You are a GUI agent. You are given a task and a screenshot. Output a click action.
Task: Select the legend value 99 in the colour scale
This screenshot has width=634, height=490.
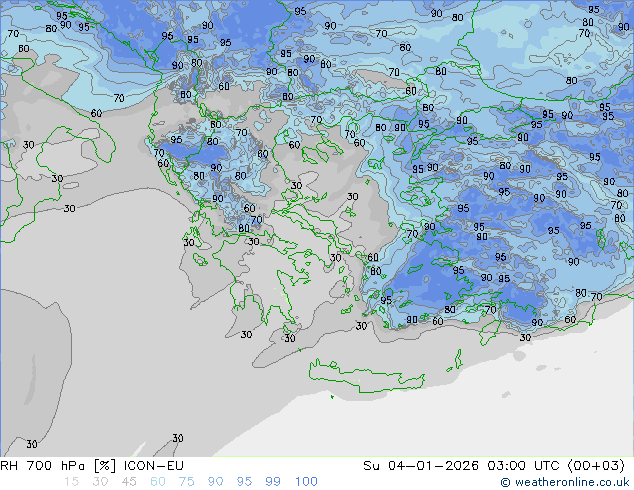click(273, 482)
